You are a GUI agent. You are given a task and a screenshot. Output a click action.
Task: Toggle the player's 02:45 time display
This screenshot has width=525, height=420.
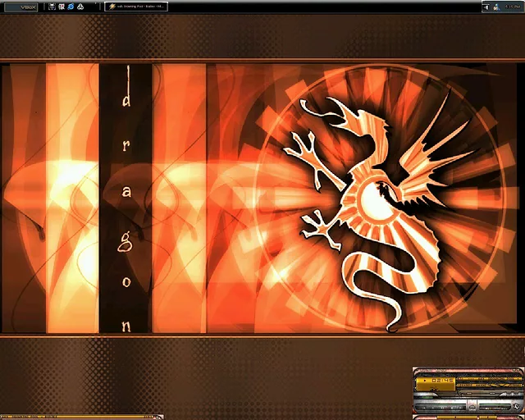pos(442,381)
